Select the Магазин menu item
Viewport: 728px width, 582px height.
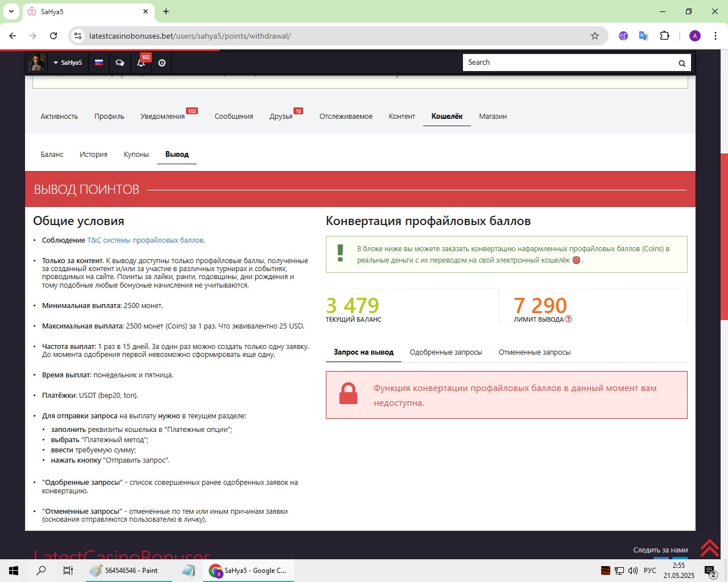point(493,117)
